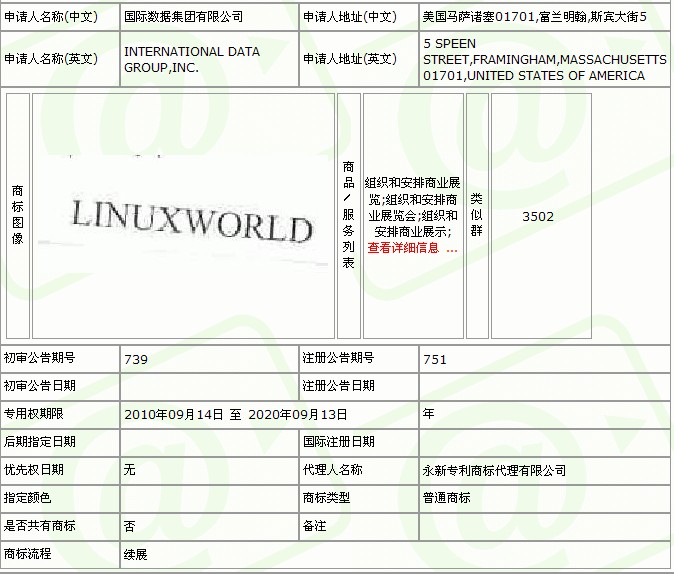This screenshot has height=574, width=674.
Task: Click the 优先权日期 label
Action: [34, 470]
